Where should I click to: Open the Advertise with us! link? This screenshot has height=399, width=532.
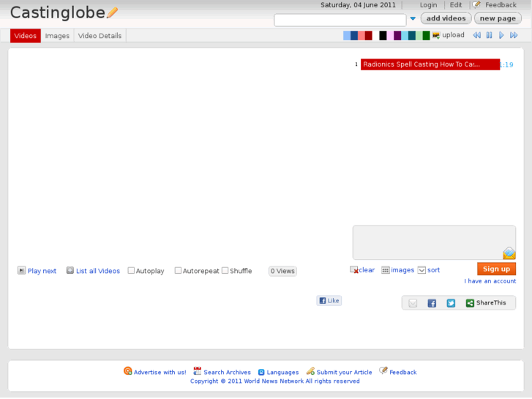point(160,372)
